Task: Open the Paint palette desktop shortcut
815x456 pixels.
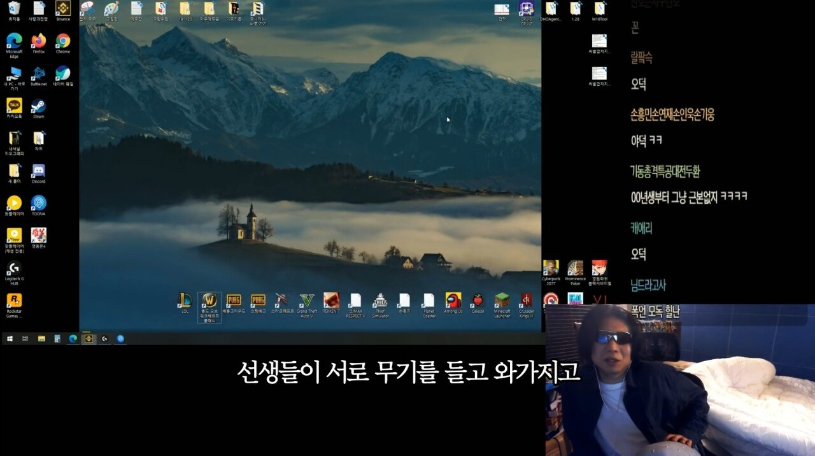Action: [111, 10]
